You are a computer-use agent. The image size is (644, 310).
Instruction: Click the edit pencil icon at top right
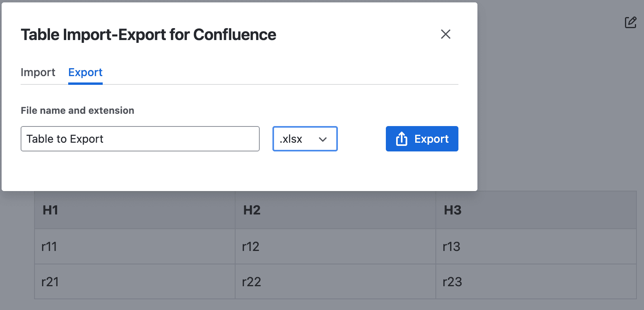(631, 23)
